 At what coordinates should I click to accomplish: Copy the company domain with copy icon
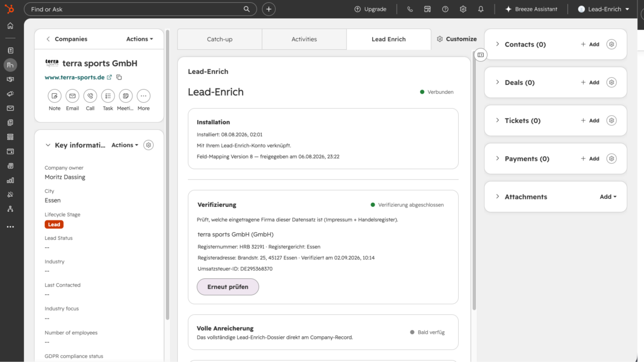(x=119, y=77)
